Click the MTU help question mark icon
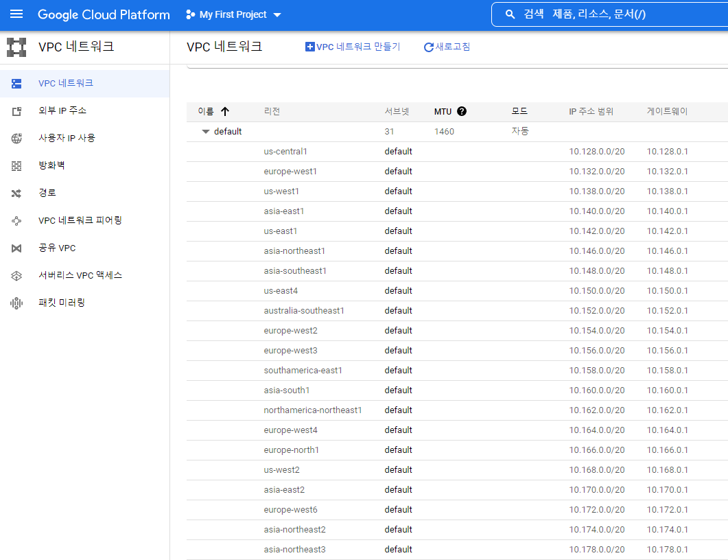Image resolution: width=728 pixels, height=560 pixels. (462, 111)
